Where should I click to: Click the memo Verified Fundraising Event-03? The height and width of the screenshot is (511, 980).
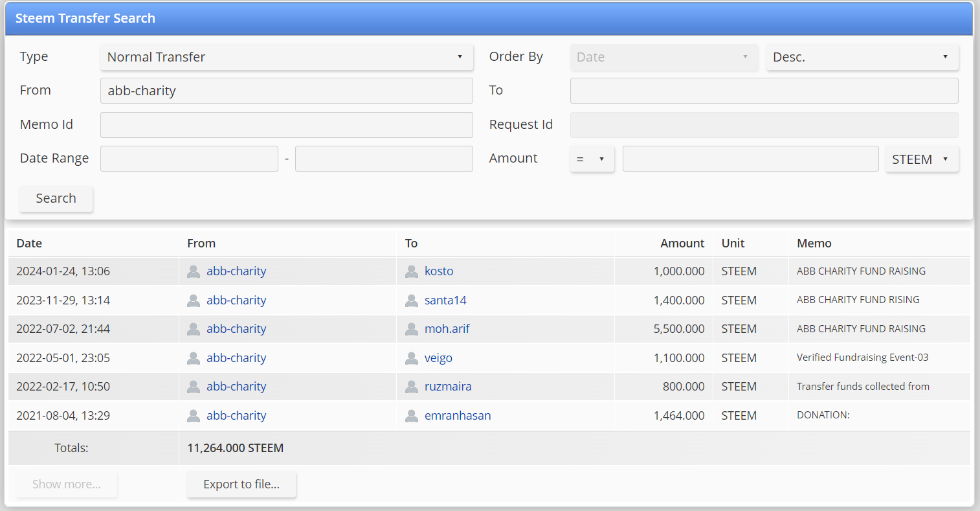[863, 358]
